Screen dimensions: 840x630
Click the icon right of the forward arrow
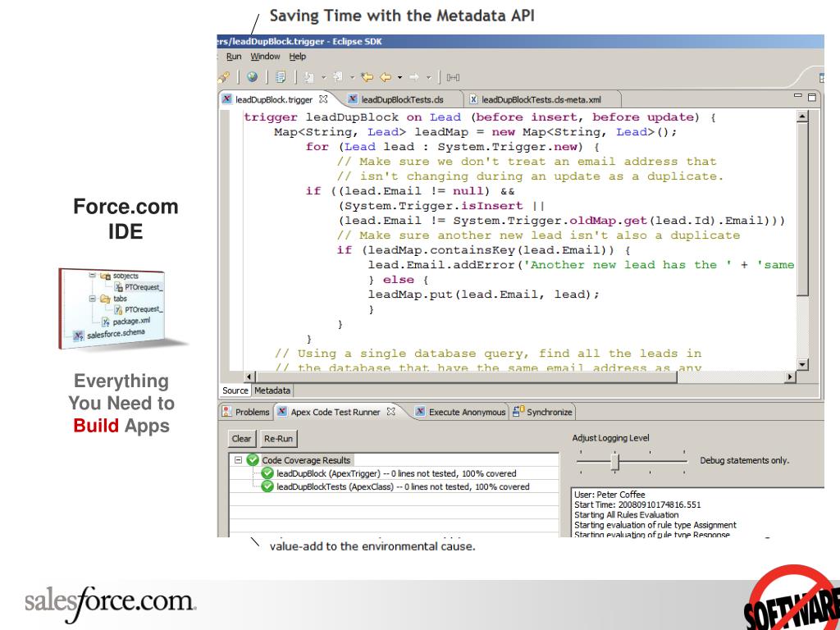point(453,77)
